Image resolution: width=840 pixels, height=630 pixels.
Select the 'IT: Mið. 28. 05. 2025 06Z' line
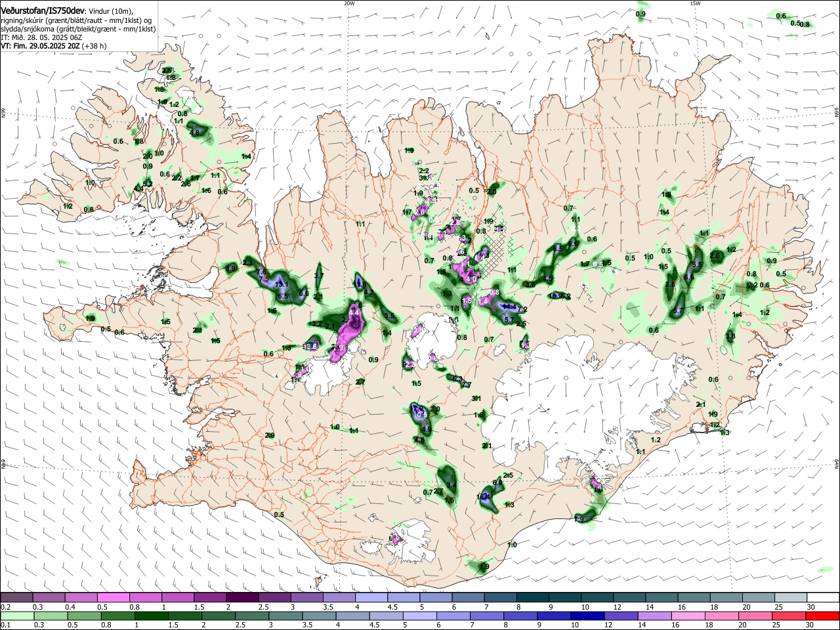[x=41, y=37]
